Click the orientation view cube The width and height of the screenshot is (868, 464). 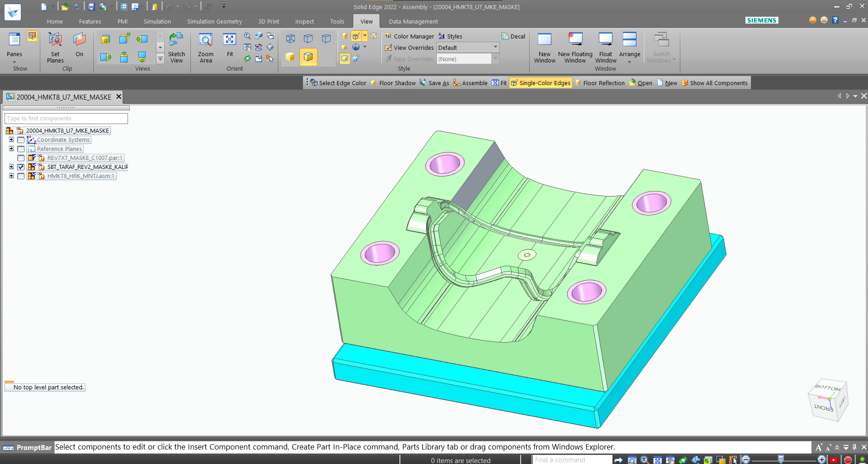coord(828,400)
